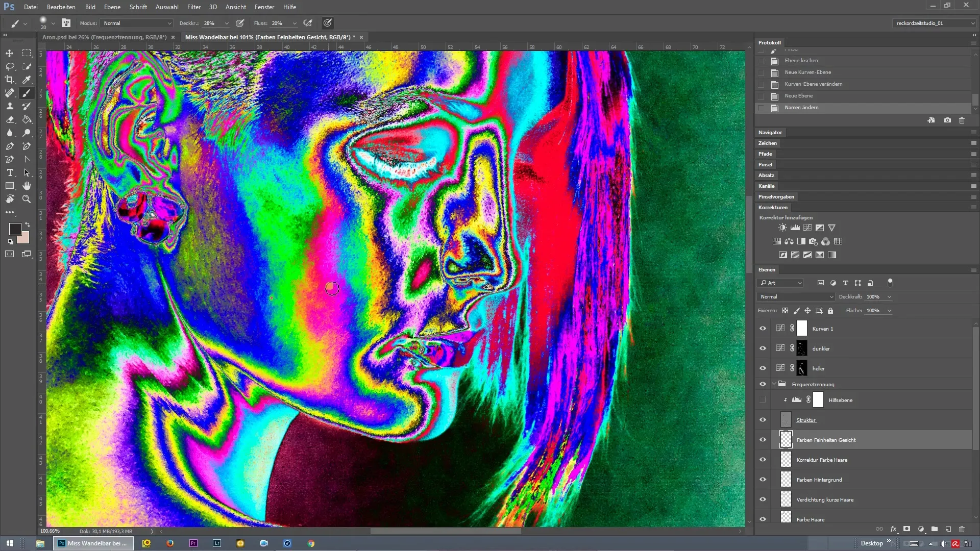Expand the Kanäle panel
This screenshot has width=980, height=551.
(766, 186)
